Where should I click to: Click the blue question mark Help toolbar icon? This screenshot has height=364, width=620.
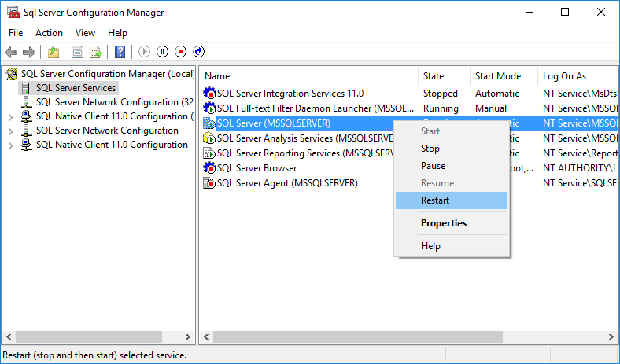(x=120, y=52)
